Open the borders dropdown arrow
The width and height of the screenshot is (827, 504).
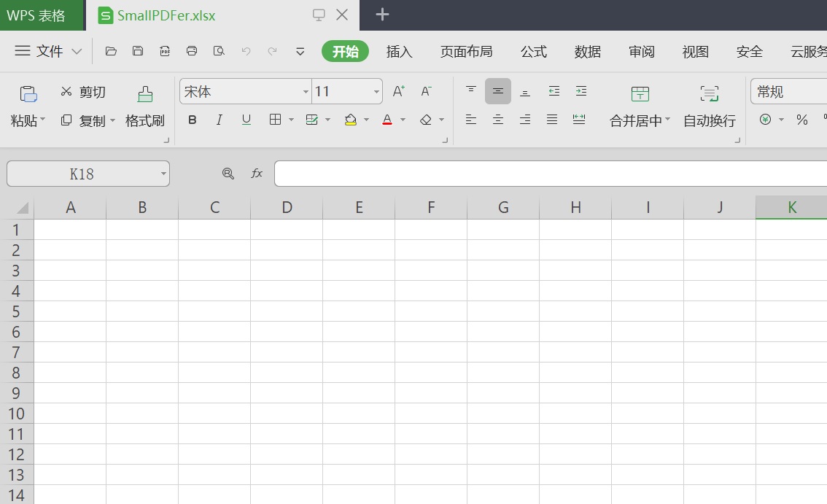pos(291,120)
